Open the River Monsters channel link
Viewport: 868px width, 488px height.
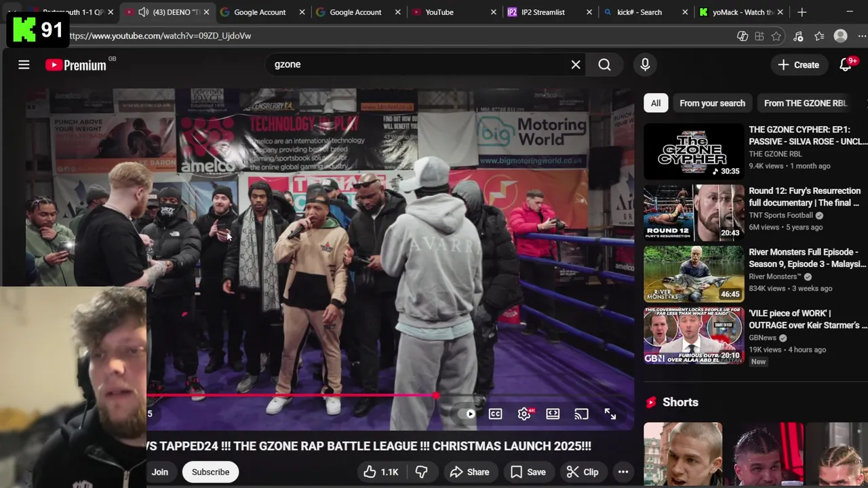(x=775, y=277)
